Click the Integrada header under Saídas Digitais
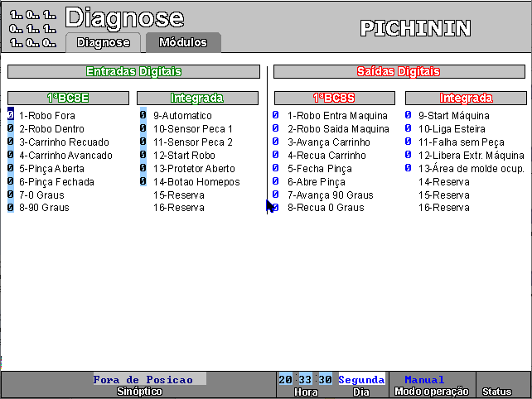 pos(465,98)
